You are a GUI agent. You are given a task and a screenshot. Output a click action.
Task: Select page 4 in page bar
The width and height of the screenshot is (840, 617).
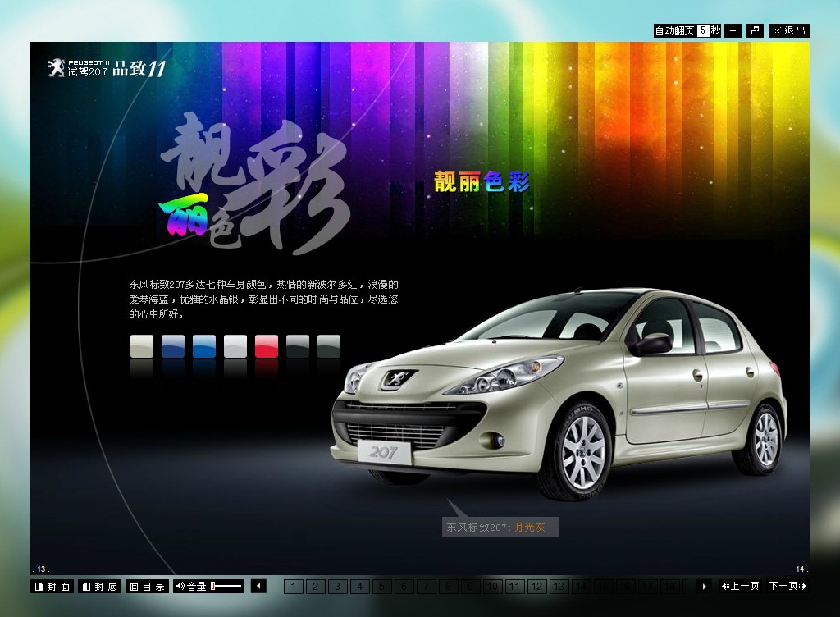click(x=360, y=587)
